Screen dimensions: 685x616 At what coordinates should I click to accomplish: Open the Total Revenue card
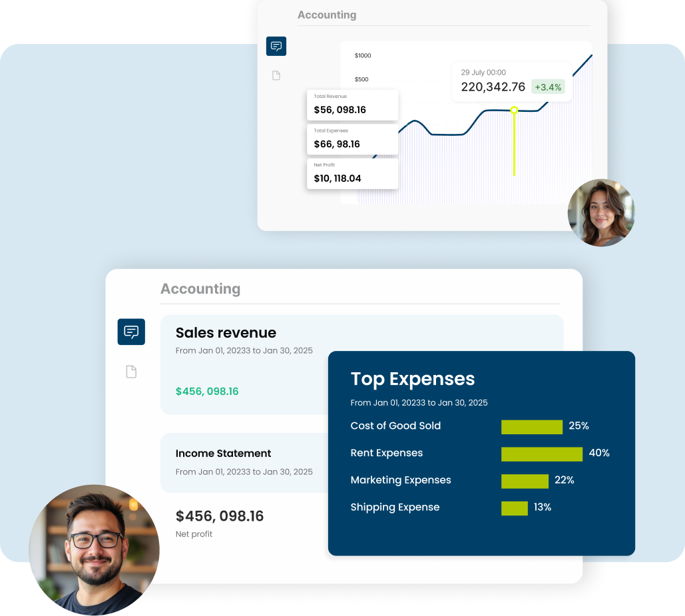click(x=352, y=105)
